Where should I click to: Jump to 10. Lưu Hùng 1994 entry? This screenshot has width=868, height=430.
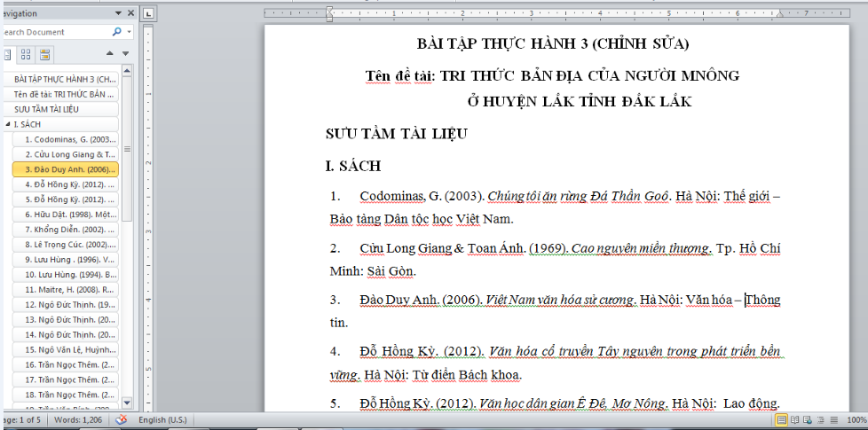point(66,274)
